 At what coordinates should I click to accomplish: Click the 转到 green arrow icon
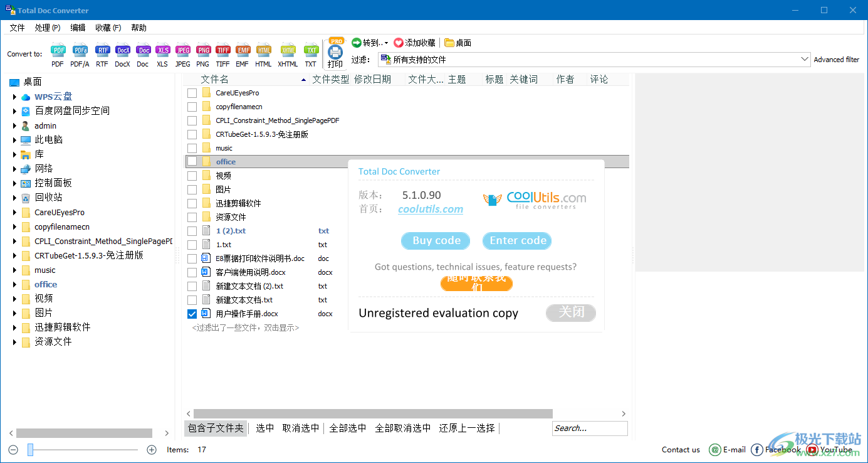[356, 43]
